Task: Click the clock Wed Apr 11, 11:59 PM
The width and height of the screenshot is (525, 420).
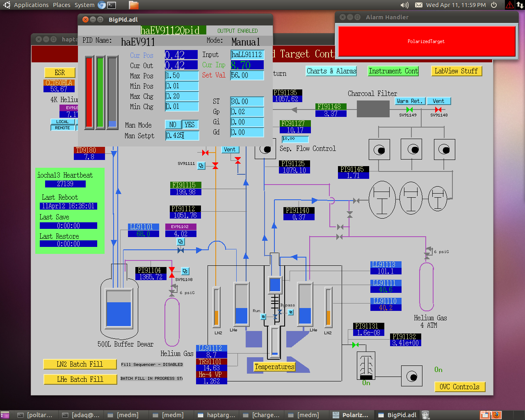Action: tap(456, 5)
